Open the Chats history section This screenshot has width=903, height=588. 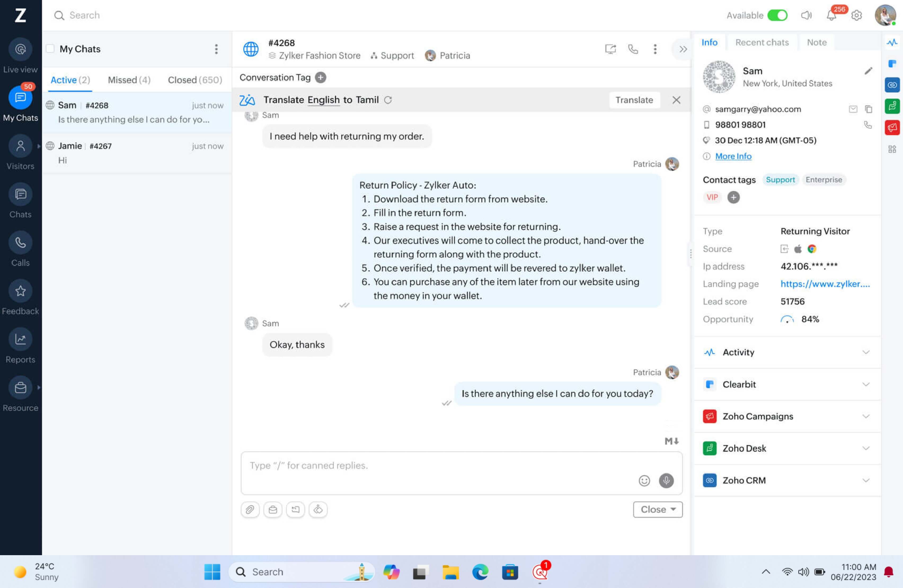coord(20,201)
